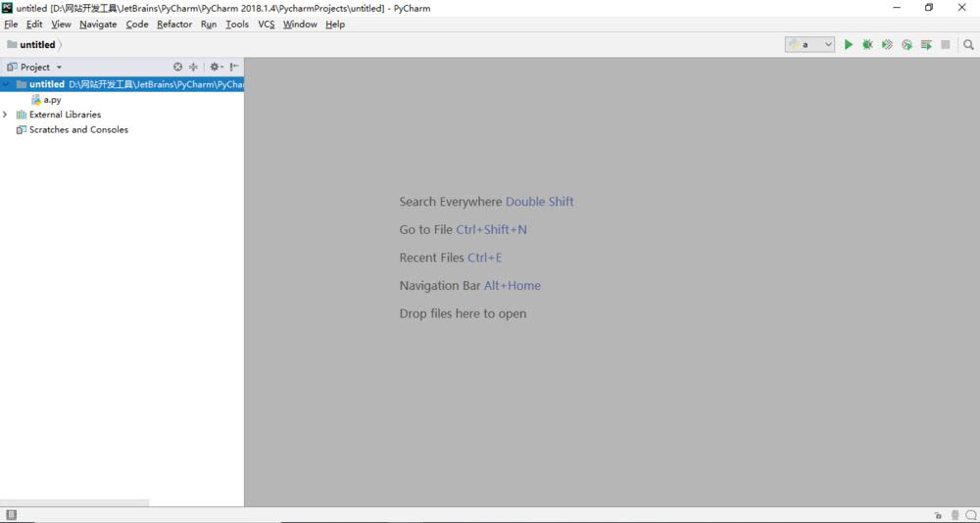The width and height of the screenshot is (980, 523).
Task: Open the View menu
Action: 61,24
